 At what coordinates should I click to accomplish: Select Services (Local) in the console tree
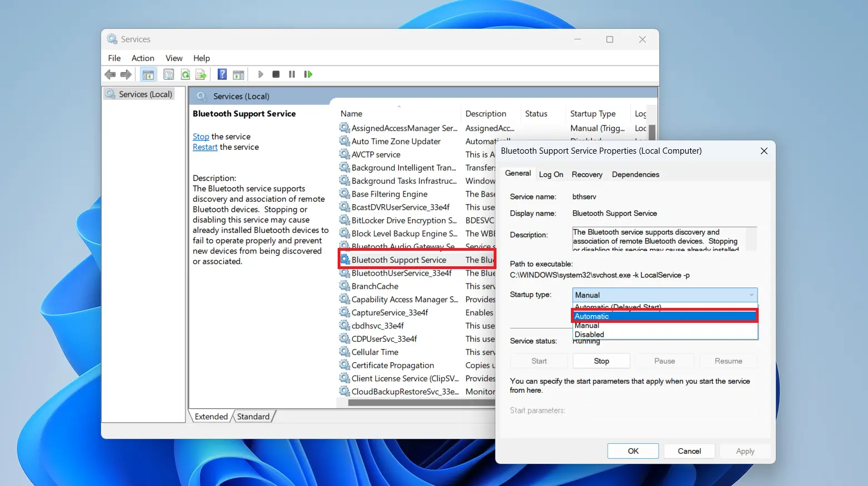(145, 94)
